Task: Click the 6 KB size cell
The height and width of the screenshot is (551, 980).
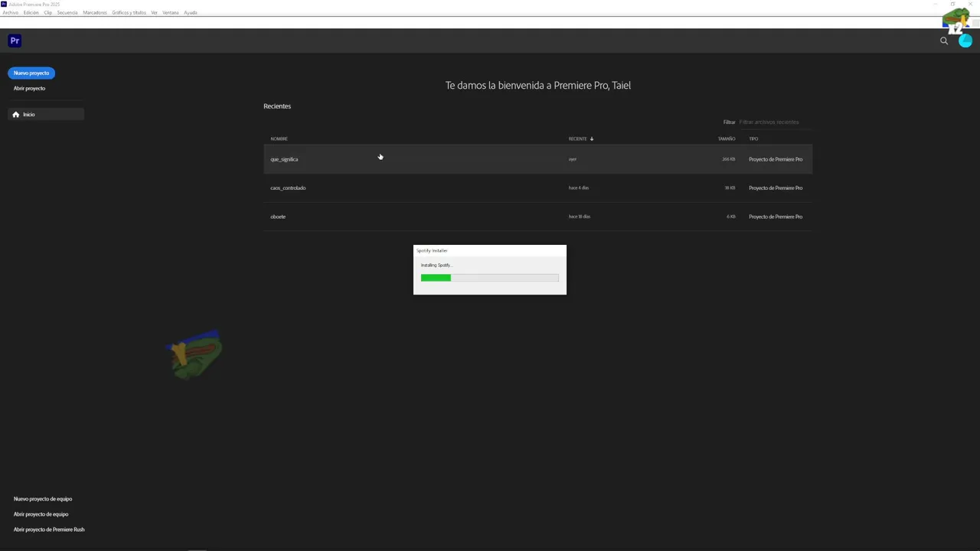Action: 731,217
